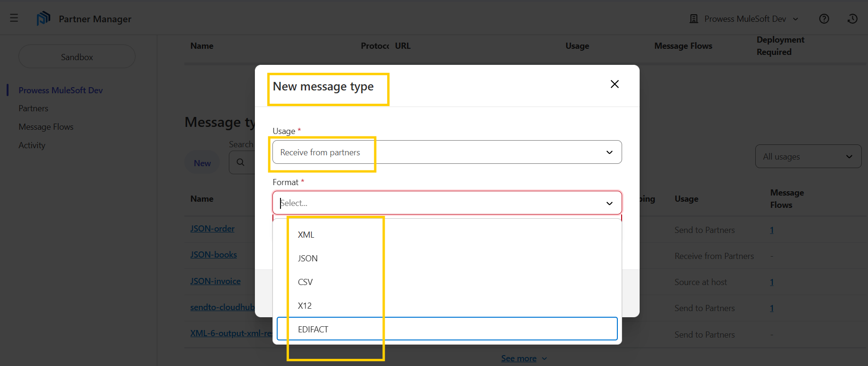868x366 pixels.
Task: Select the XML format option
Action: pos(306,235)
